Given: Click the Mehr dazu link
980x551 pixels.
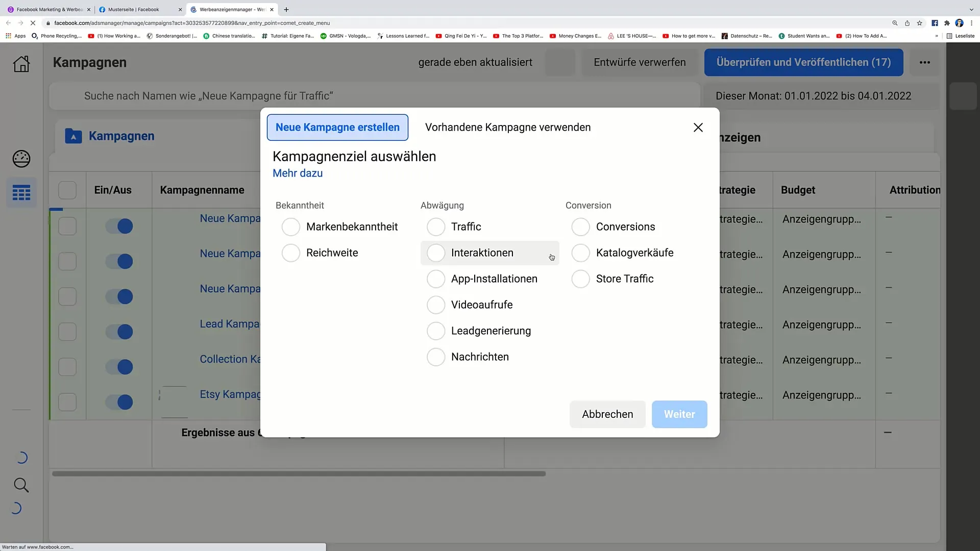Looking at the screenshot, I should [298, 173].
